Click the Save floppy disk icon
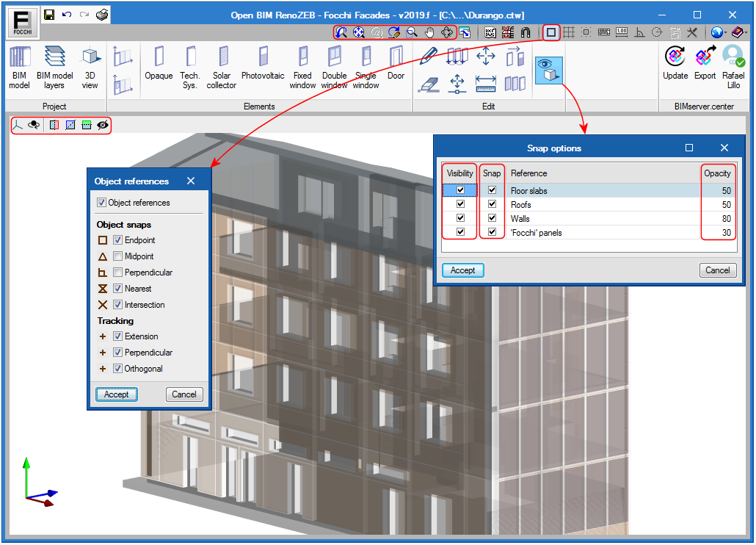The image size is (756, 545). pyautogui.click(x=48, y=15)
